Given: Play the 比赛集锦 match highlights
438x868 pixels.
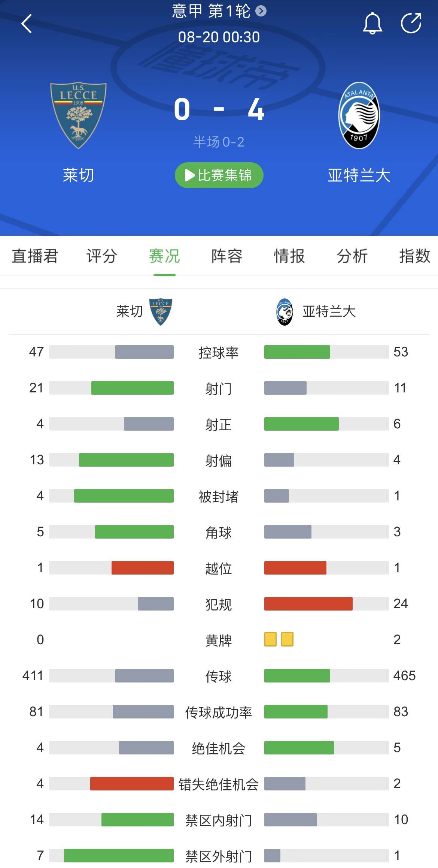Looking at the screenshot, I should (219, 175).
